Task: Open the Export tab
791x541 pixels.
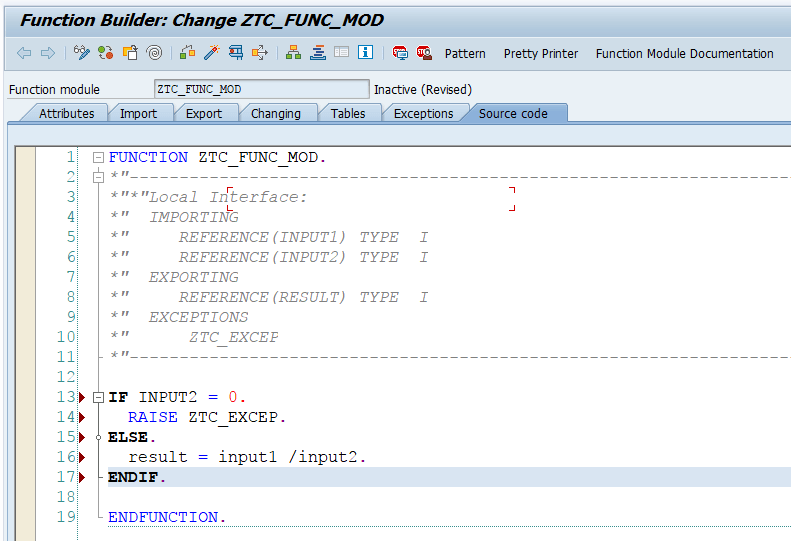Action: click(x=204, y=114)
